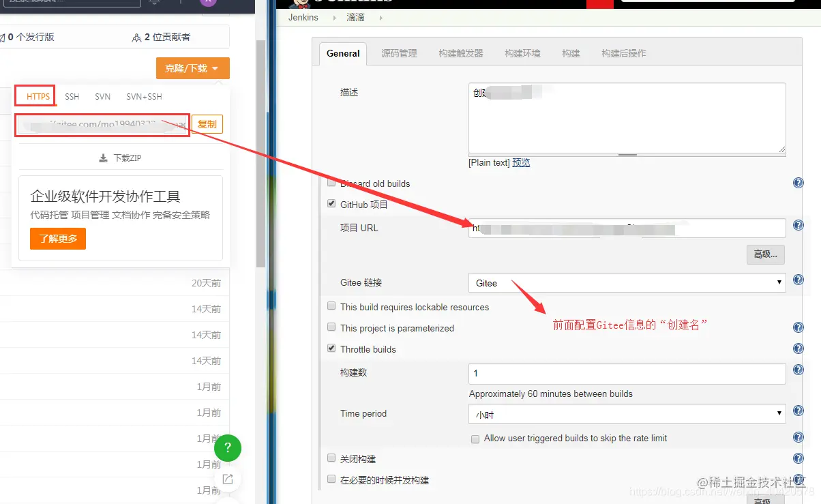
Task: Click green question mark help bubble in Gitee
Action: [x=228, y=448]
